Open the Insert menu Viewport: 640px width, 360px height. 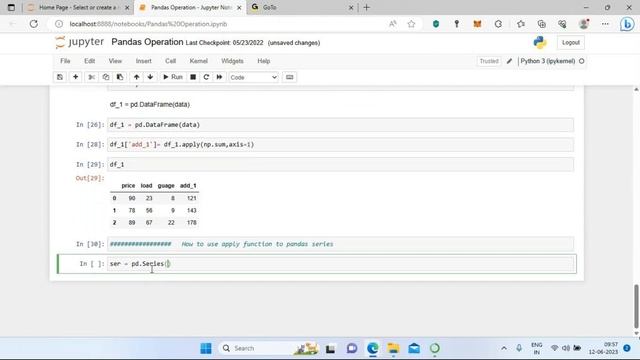click(144, 61)
